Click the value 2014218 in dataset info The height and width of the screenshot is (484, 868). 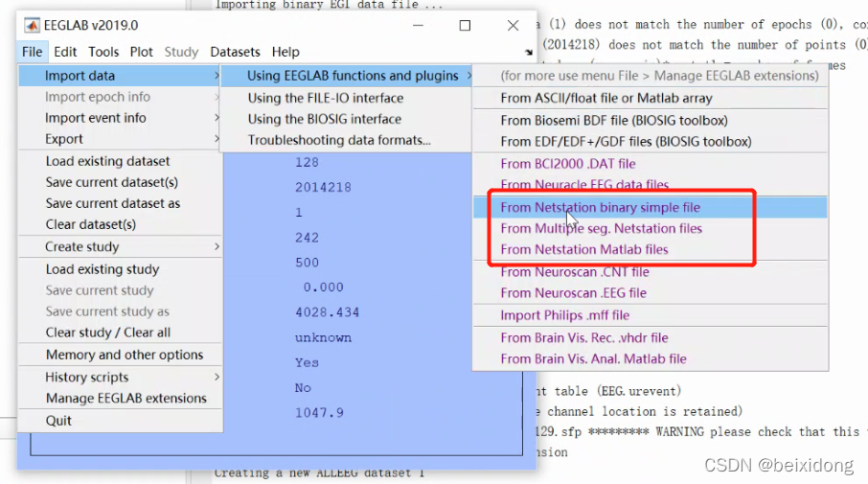tap(323, 187)
